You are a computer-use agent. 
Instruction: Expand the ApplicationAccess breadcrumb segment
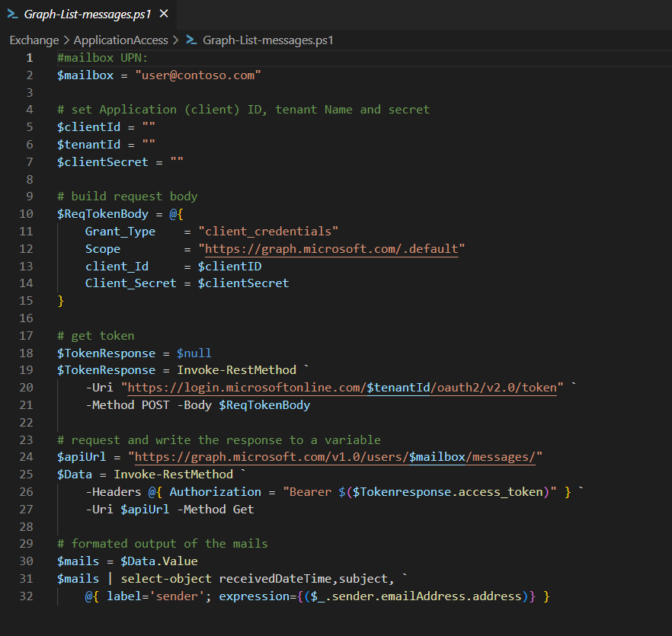point(122,40)
